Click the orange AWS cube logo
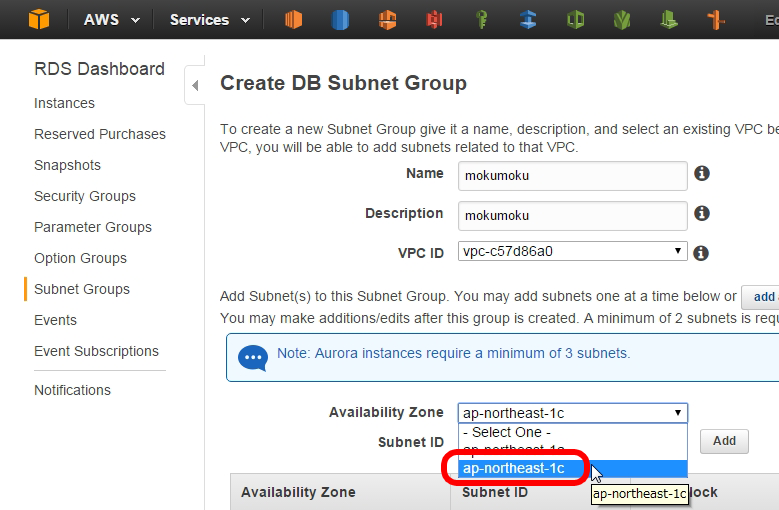779x510 pixels. tap(39, 19)
